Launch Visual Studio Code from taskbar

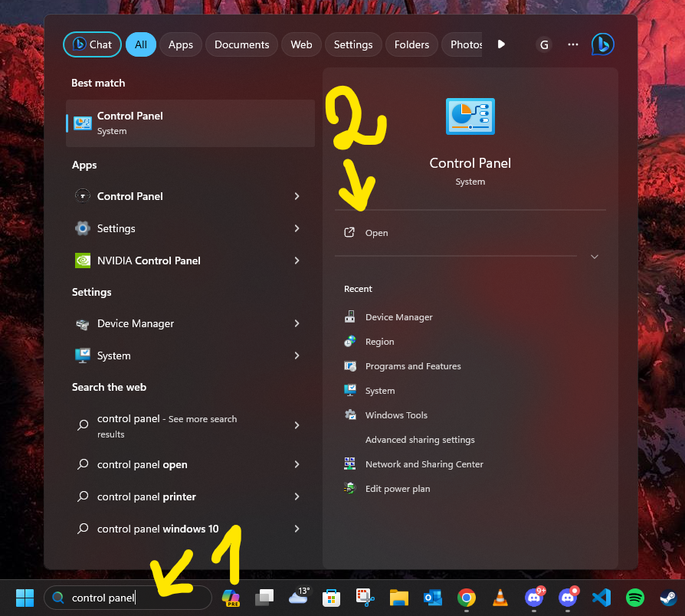[x=601, y=598]
